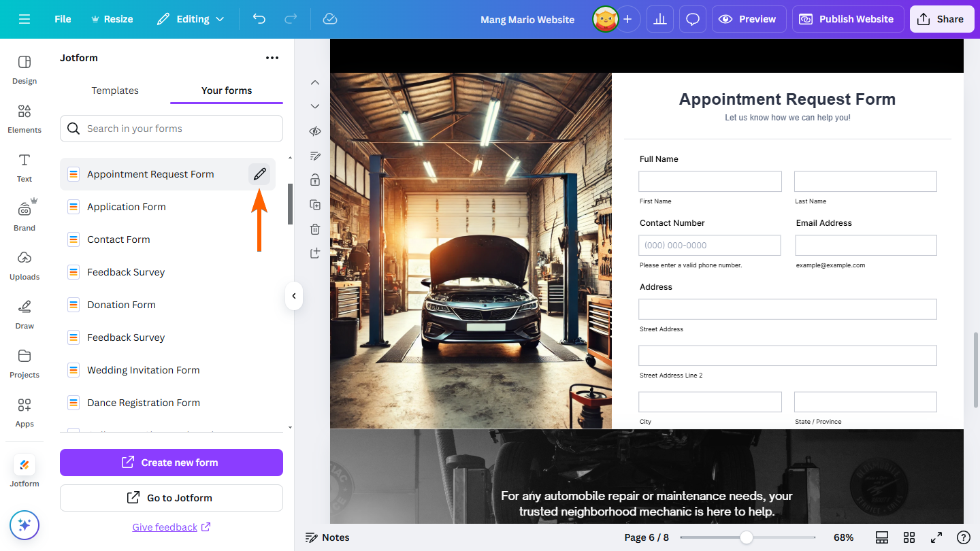Launch the Magic assistant sparkle button

tap(24, 525)
